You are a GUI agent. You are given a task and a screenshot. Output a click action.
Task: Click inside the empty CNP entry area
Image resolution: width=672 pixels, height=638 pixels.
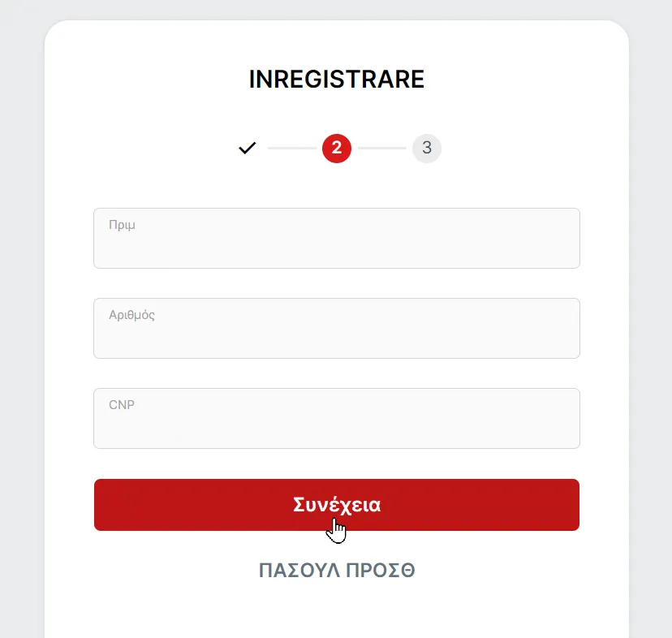(337, 418)
